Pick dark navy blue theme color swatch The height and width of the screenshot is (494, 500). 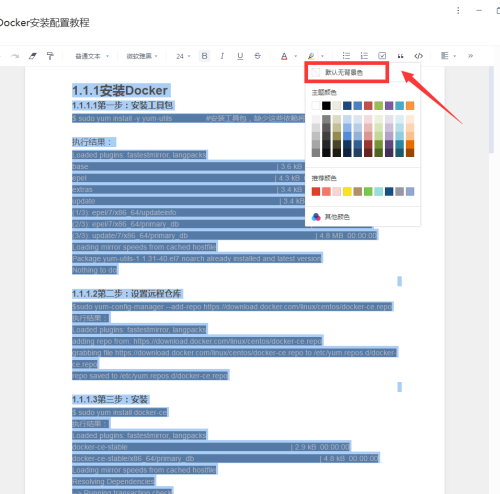coord(347,106)
